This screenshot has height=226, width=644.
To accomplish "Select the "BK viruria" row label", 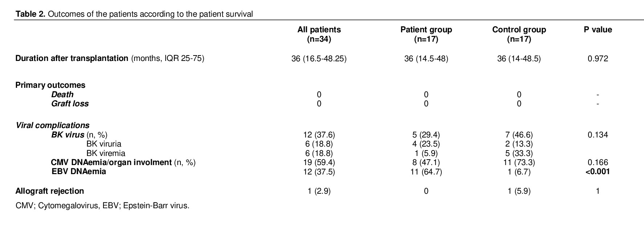I will [x=103, y=144].
